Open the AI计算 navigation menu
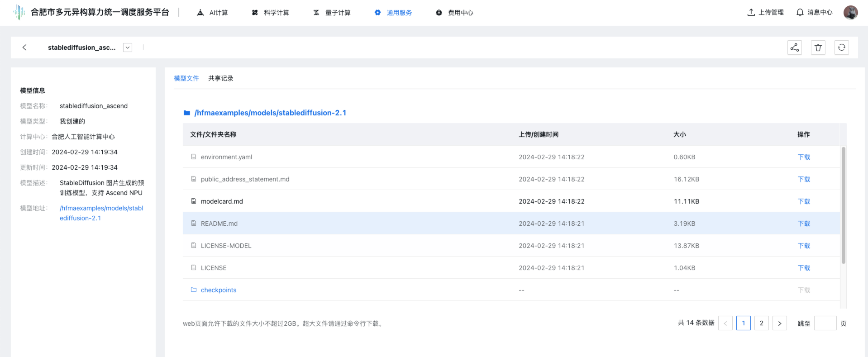This screenshot has height=357, width=868. pos(213,13)
